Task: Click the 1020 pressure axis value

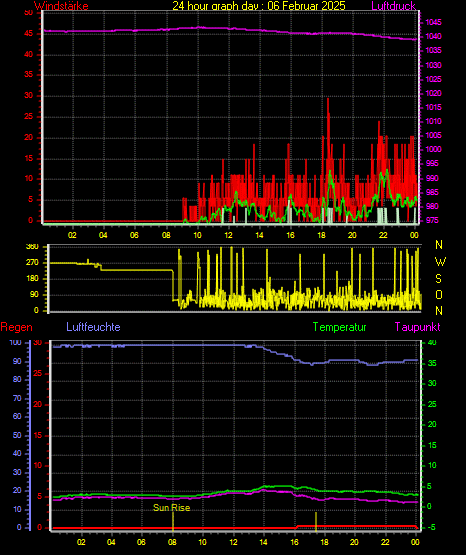Action: [433, 93]
